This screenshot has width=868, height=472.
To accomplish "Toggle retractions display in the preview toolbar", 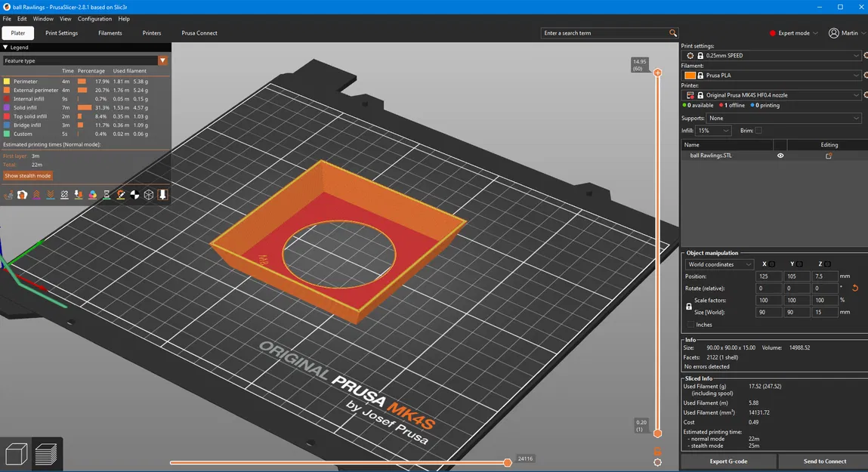I will (36, 194).
